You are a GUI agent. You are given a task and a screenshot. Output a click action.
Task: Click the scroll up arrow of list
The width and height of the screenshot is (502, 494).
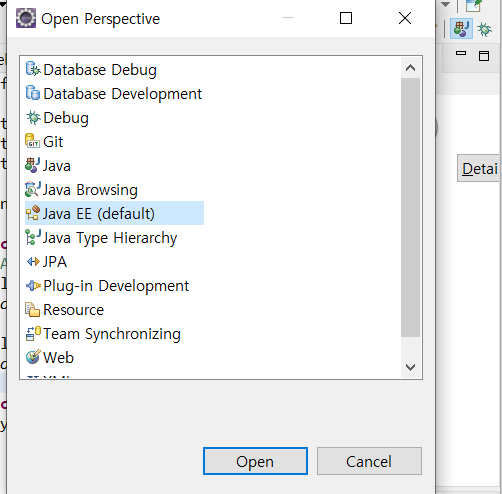pos(410,68)
